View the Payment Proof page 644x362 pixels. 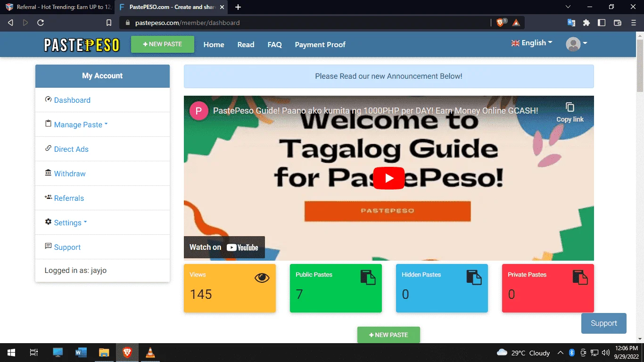click(x=320, y=45)
